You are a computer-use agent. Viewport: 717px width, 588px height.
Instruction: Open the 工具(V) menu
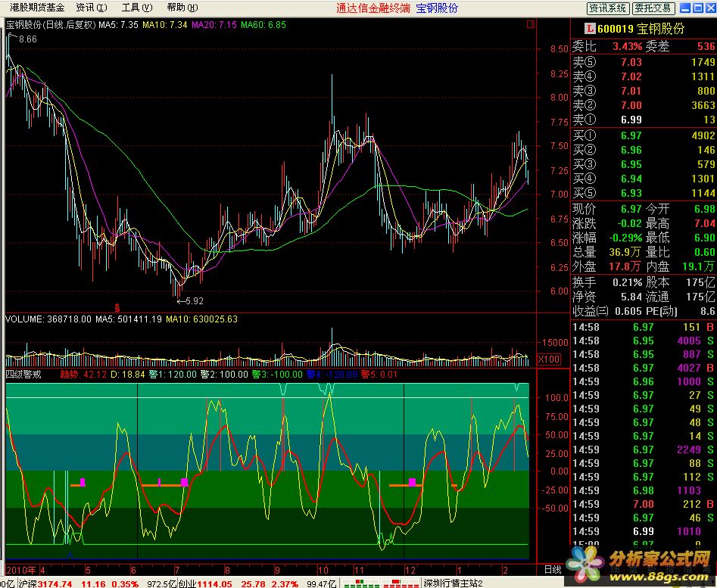137,8
